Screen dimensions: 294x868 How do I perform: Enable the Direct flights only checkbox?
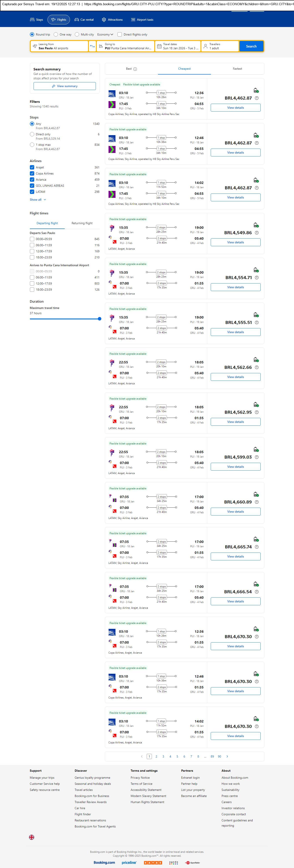120,34
